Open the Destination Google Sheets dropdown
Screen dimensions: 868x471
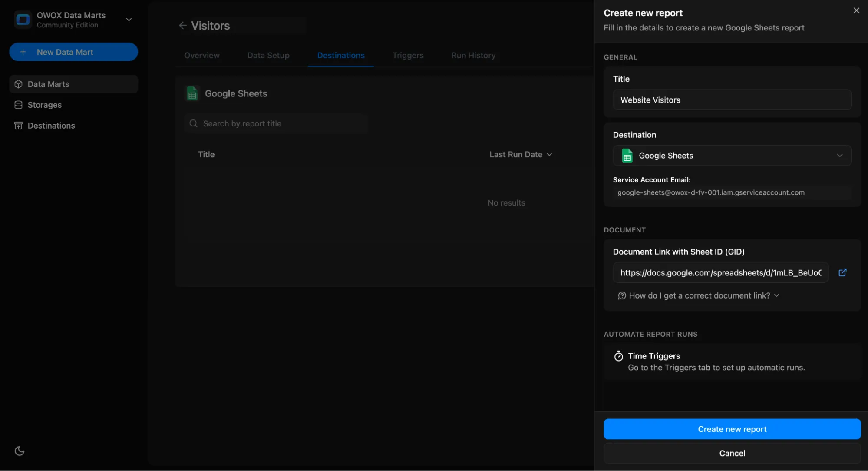coord(732,156)
